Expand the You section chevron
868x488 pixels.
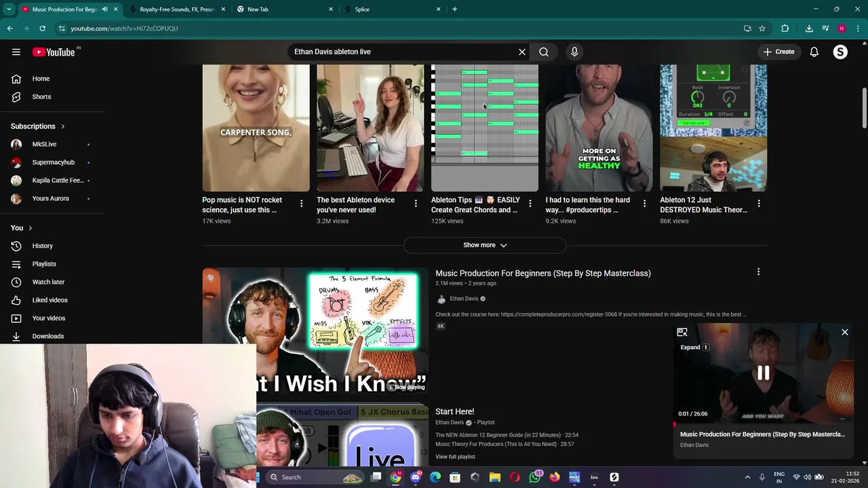30,228
